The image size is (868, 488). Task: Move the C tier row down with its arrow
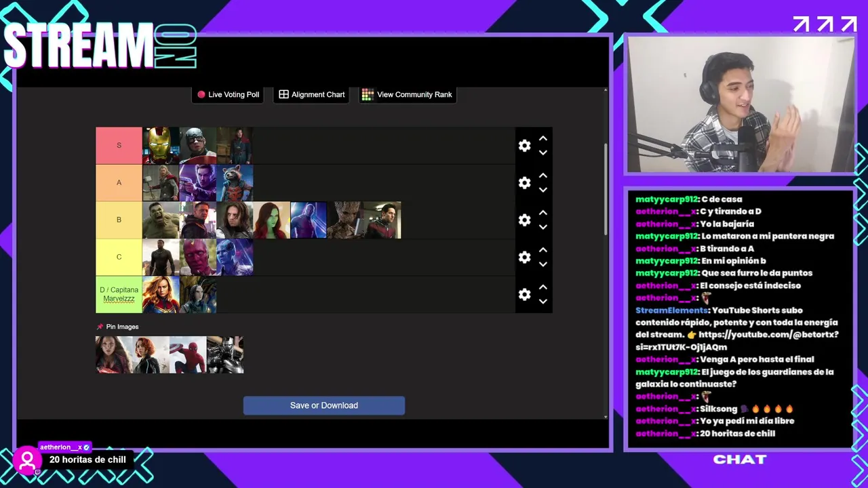(x=543, y=265)
